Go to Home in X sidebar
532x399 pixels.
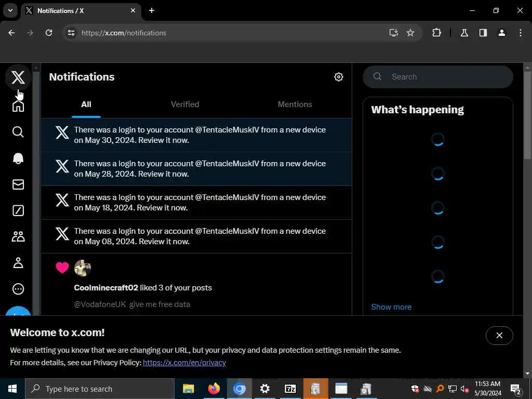click(18, 105)
